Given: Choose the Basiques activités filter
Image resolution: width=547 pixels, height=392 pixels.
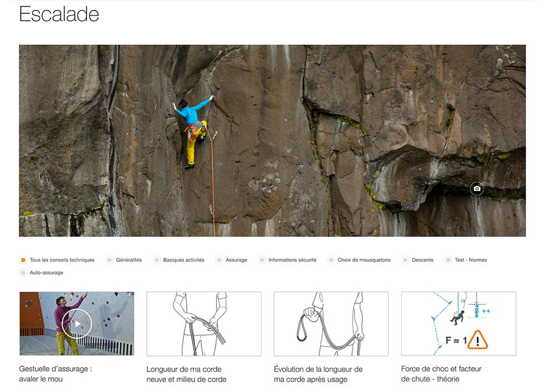Looking at the screenshot, I should tap(157, 260).
